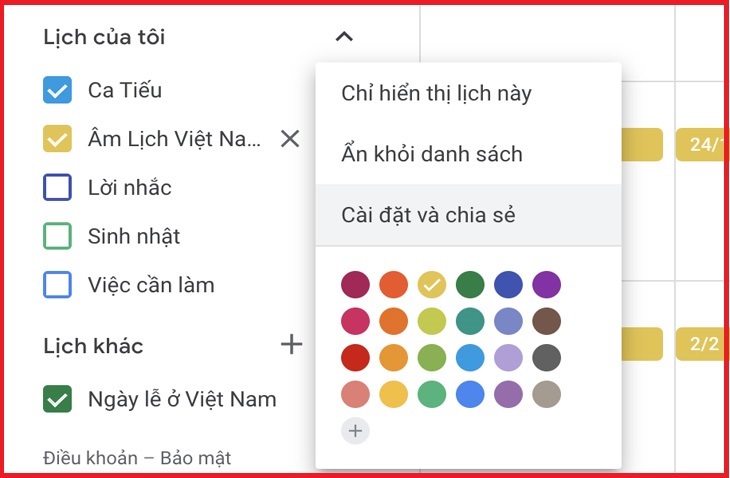Check the Sinh nhật calendar box
Screen dimensions: 730x478
[57, 237]
